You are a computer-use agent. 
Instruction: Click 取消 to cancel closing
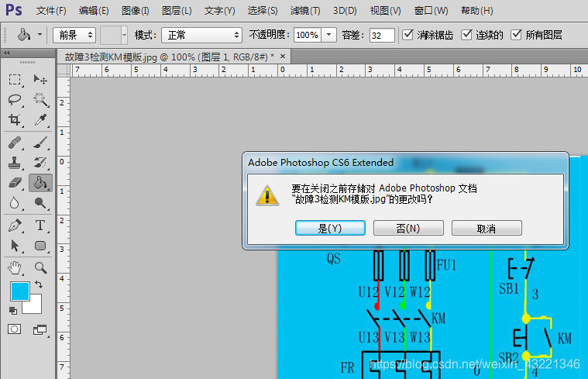487,228
